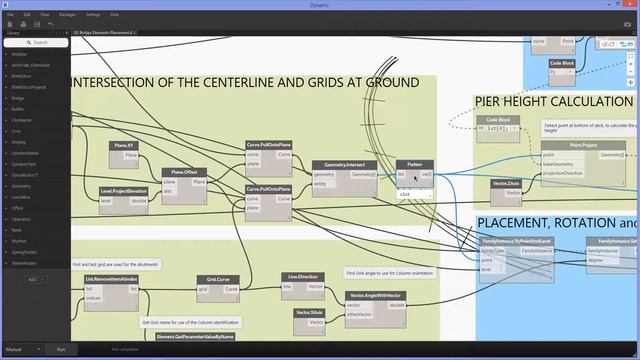This screenshot has height=360, width=640.
Task: Select Display in the library list
Action: [18, 142]
